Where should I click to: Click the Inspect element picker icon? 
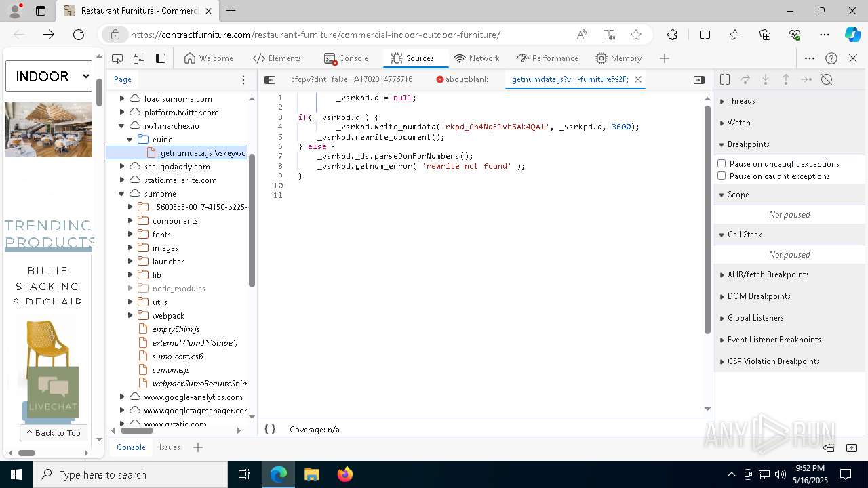pyautogui.click(x=117, y=58)
